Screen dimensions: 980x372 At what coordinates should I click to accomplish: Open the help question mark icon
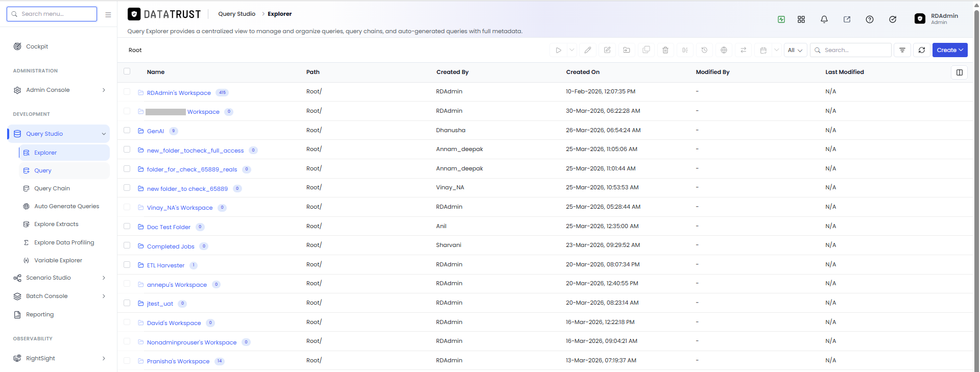click(x=870, y=19)
